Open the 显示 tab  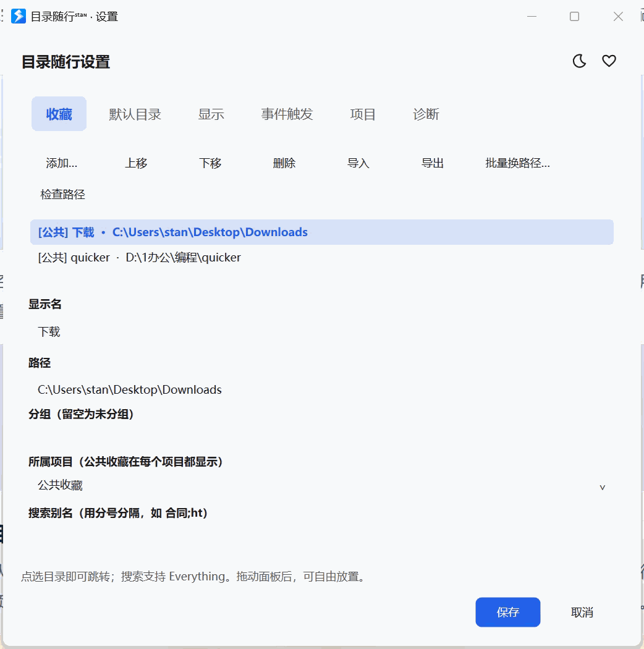[x=211, y=114]
